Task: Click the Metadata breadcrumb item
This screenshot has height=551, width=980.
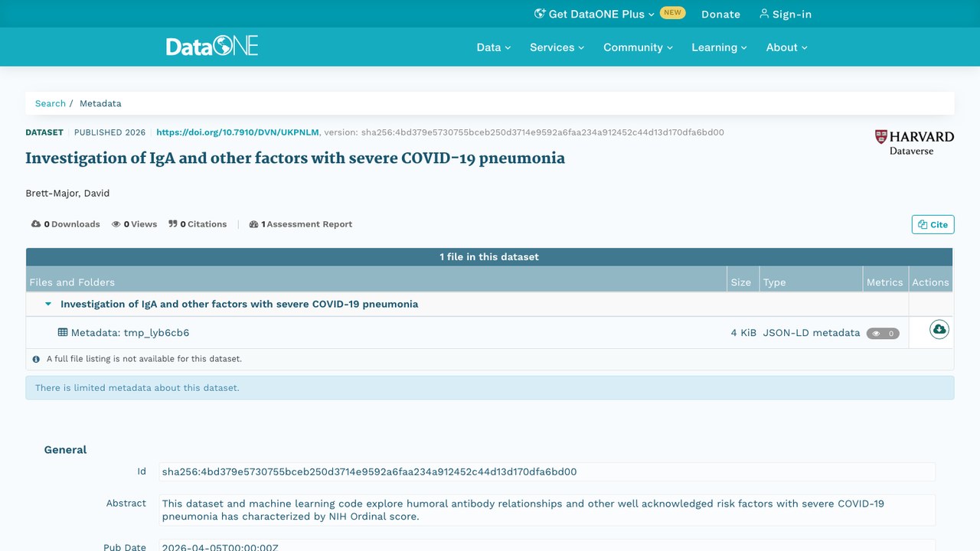Action: pos(100,103)
